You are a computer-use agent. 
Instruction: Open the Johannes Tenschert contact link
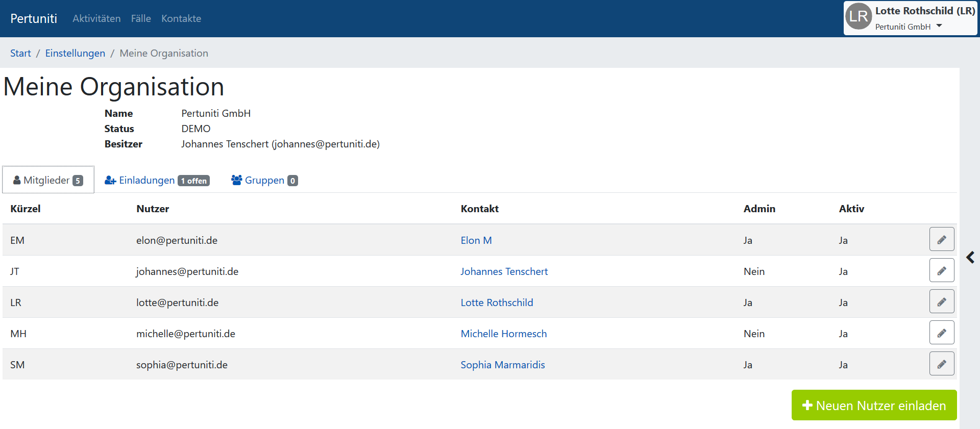(504, 271)
